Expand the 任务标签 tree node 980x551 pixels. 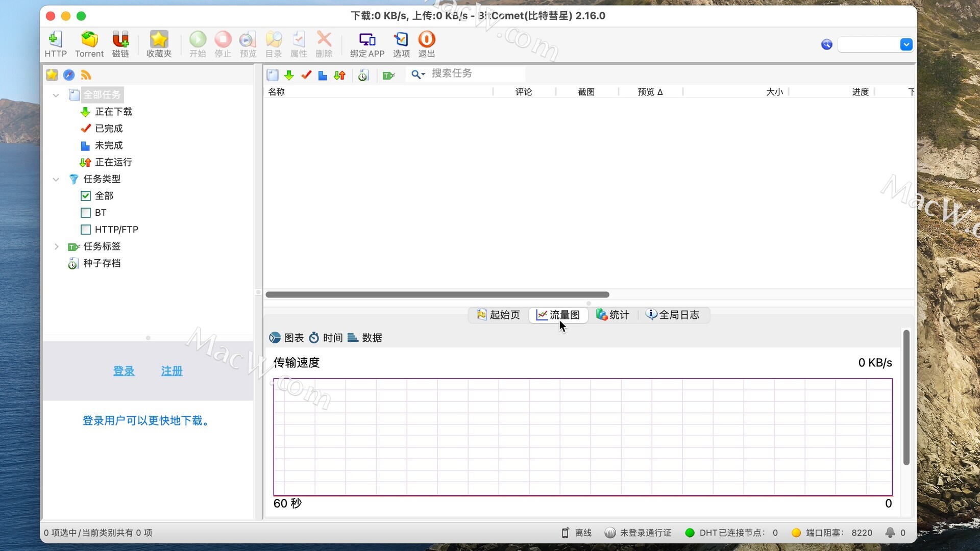pyautogui.click(x=56, y=246)
